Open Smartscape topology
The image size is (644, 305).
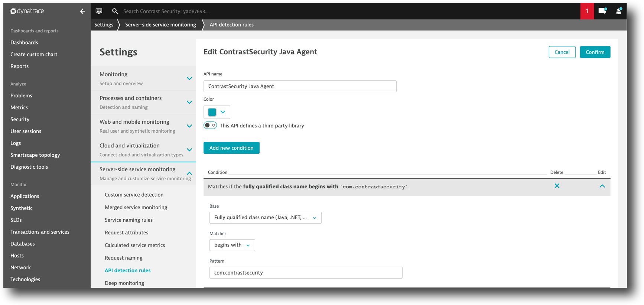pos(35,155)
